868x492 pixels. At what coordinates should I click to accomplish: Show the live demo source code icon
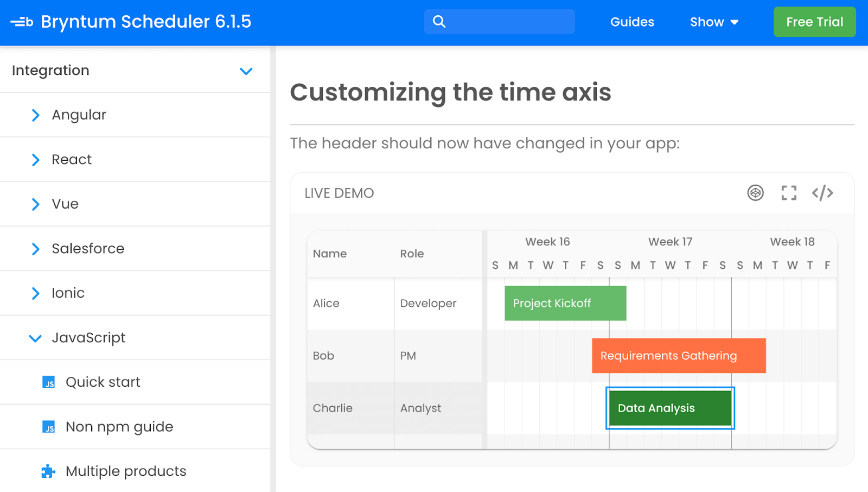tap(822, 193)
